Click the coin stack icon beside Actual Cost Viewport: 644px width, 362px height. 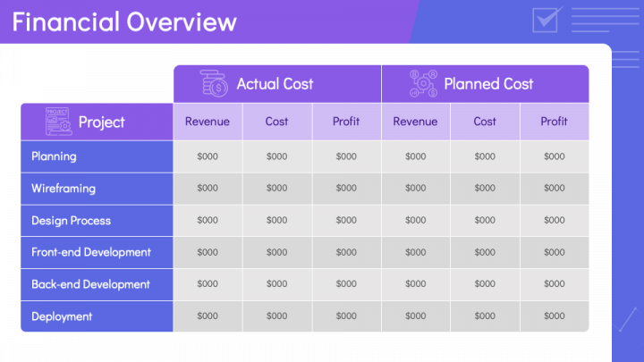pos(215,84)
